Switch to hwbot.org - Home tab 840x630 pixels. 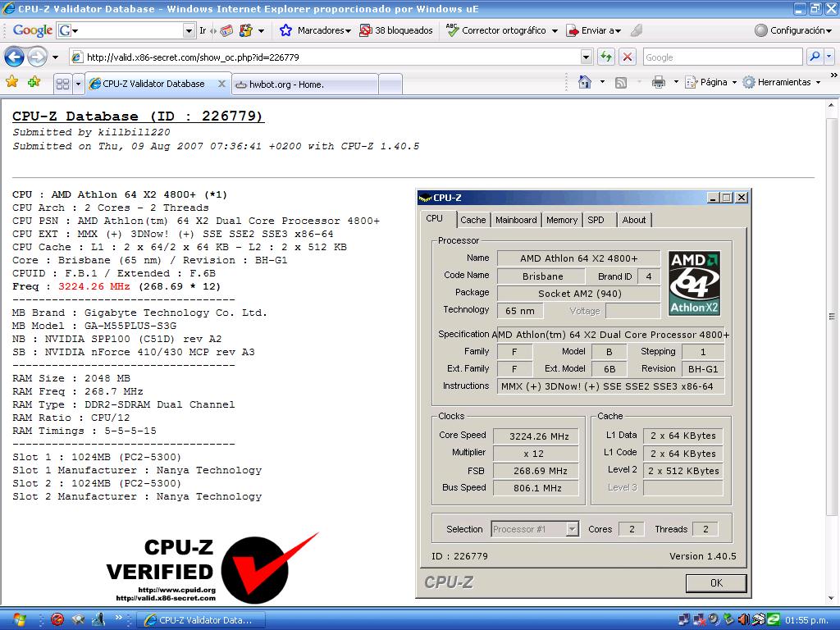coord(305,84)
